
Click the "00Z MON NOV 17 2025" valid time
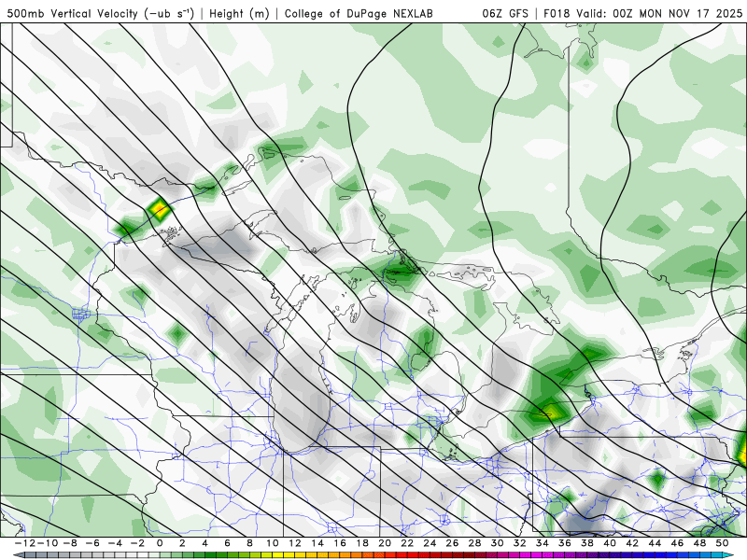point(678,13)
